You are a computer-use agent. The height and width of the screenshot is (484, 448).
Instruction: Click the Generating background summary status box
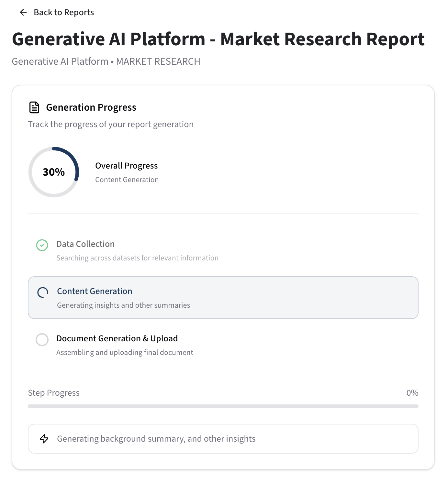click(x=223, y=439)
